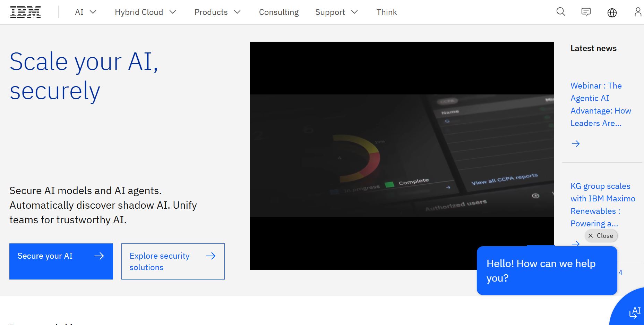Image resolution: width=644 pixels, height=325 pixels.
Task: Open Webinar The Agentic AI Advantage link
Action: pos(601,105)
